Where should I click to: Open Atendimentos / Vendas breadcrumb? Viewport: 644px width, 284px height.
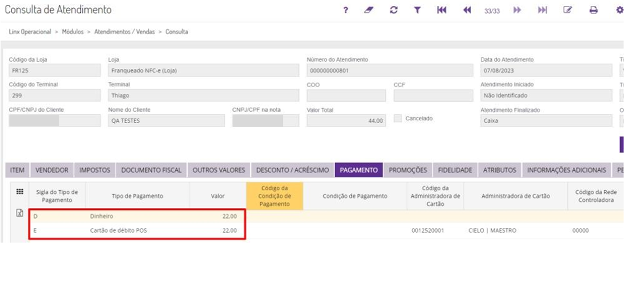[x=124, y=32]
